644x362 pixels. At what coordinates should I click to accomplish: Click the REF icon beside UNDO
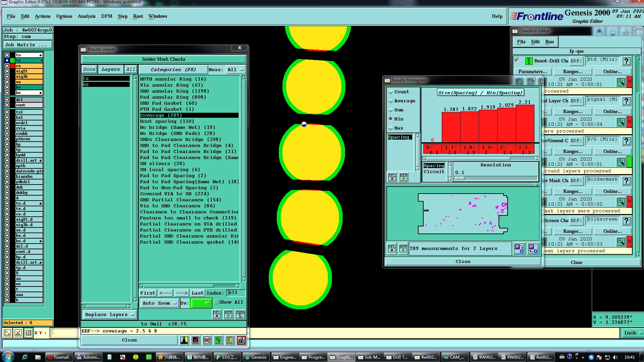click(x=228, y=314)
